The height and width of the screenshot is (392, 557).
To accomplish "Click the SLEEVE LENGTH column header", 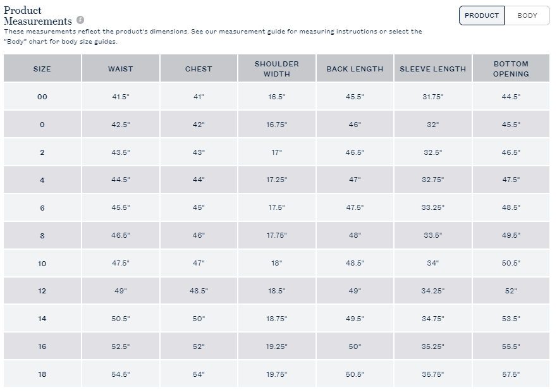I will point(432,69).
